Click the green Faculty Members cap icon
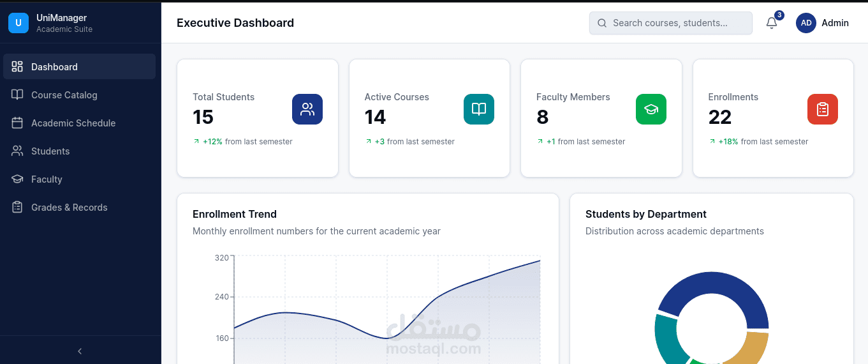 pyautogui.click(x=651, y=109)
